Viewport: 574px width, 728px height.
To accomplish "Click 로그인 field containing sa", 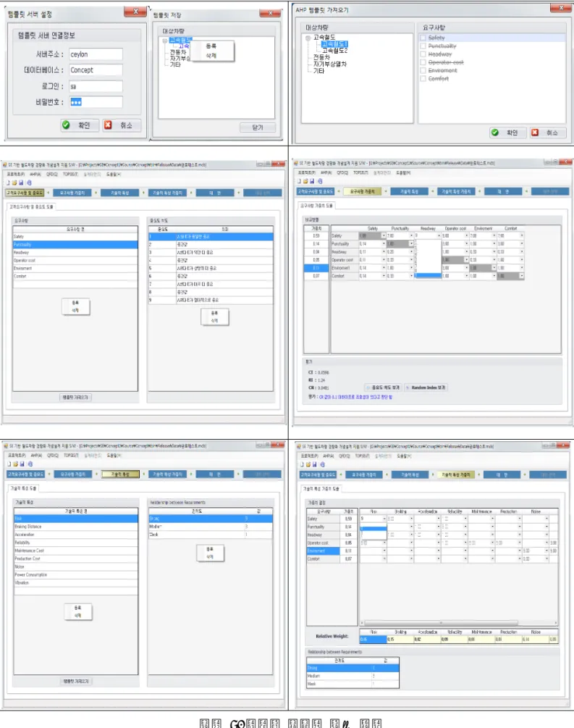I will point(96,86).
